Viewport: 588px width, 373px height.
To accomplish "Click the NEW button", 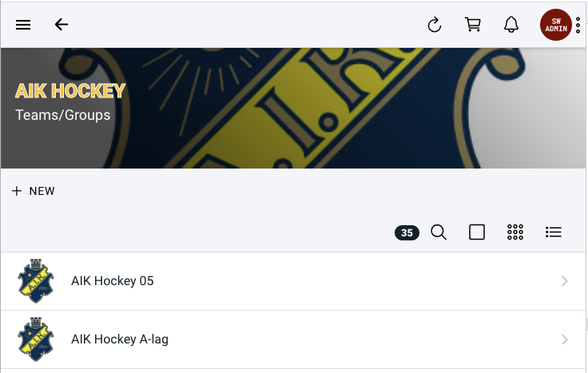I will tap(34, 191).
